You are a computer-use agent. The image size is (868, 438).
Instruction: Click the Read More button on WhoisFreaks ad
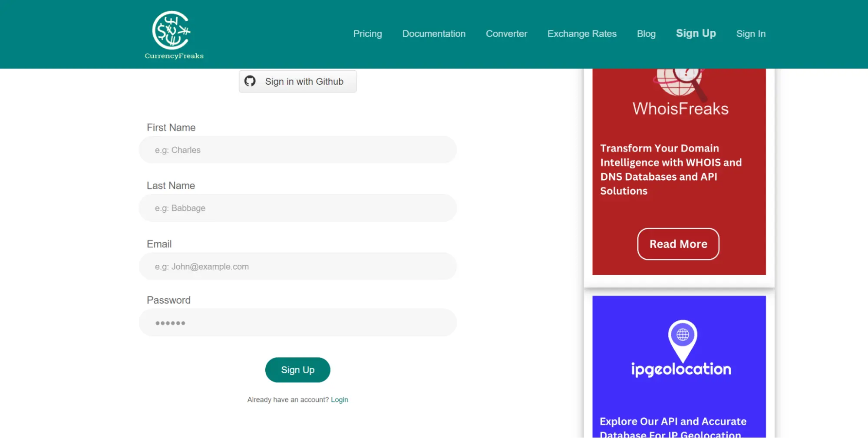[678, 244]
